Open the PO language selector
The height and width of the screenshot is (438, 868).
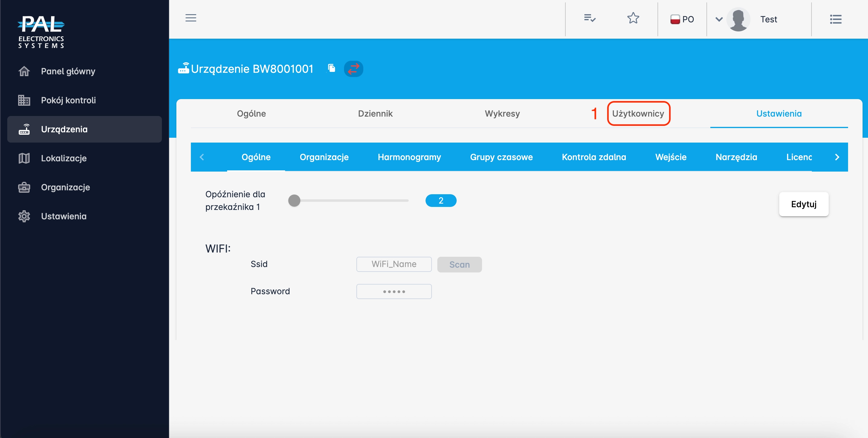coord(682,19)
